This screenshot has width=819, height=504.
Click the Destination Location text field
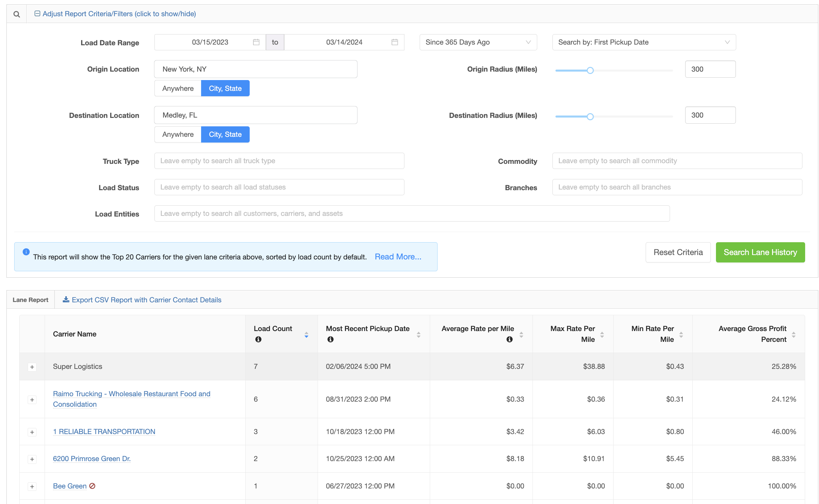256,115
